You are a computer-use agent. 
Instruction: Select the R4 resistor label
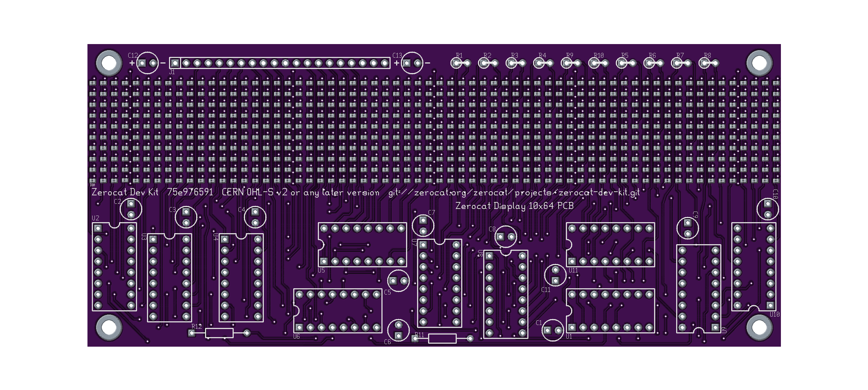pos(542,55)
